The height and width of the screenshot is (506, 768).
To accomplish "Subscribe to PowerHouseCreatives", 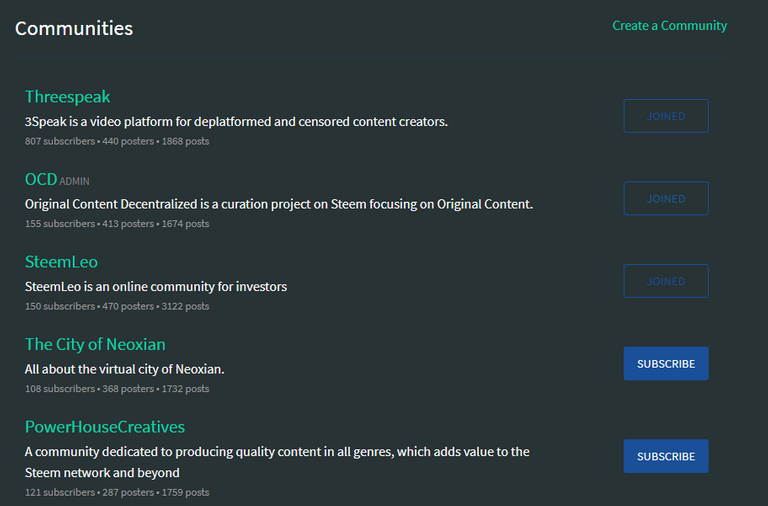I will click(x=665, y=456).
